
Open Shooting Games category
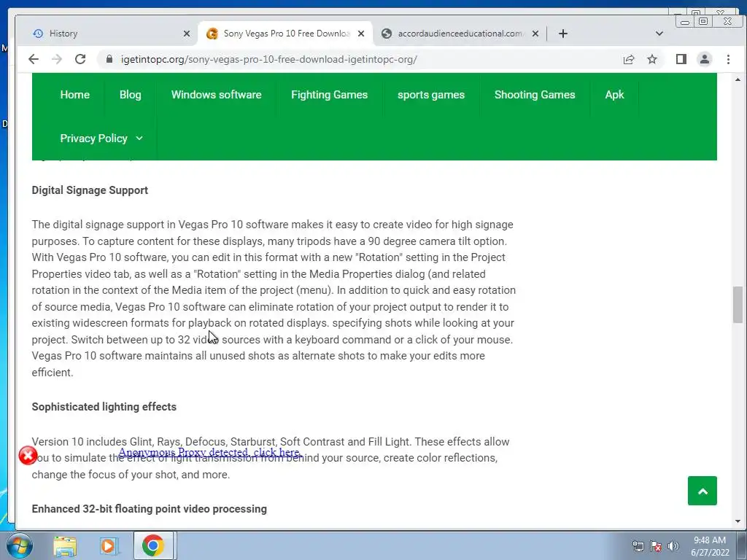click(x=535, y=95)
